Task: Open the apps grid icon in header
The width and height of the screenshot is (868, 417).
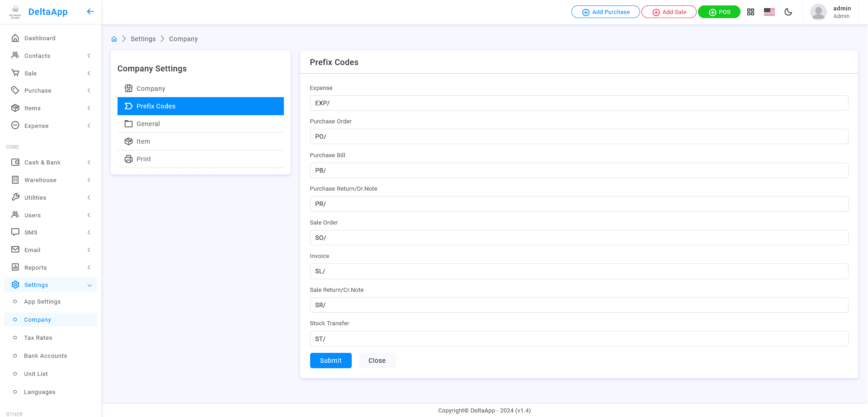Action: [750, 12]
